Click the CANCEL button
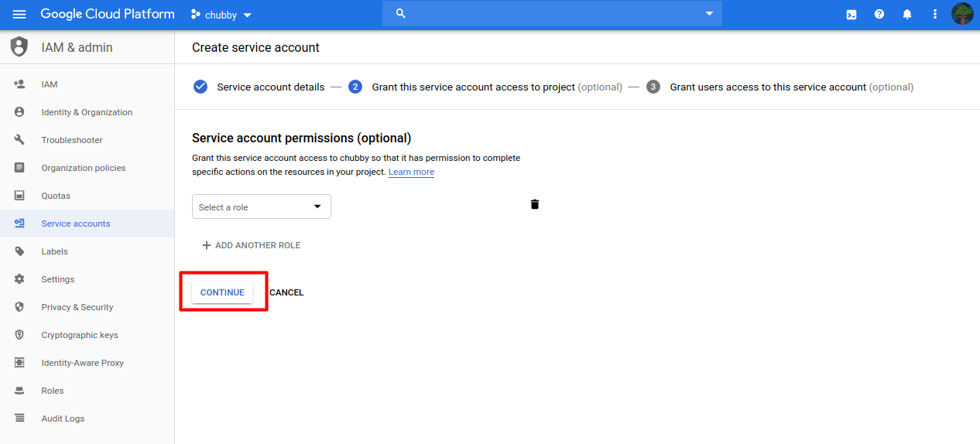The height and width of the screenshot is (444, 980). [286, 292]
